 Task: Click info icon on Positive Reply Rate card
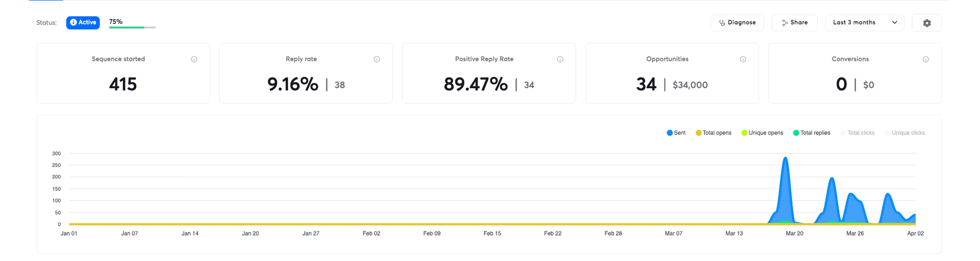[560, 59]
